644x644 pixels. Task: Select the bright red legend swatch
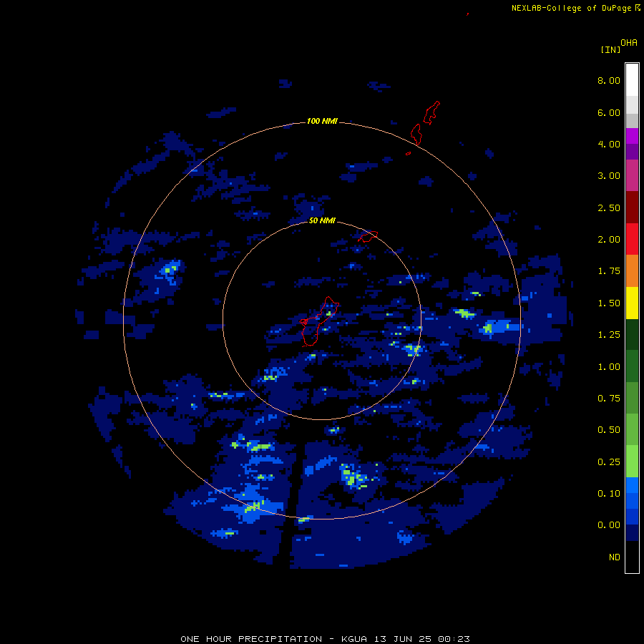[632, 239]
